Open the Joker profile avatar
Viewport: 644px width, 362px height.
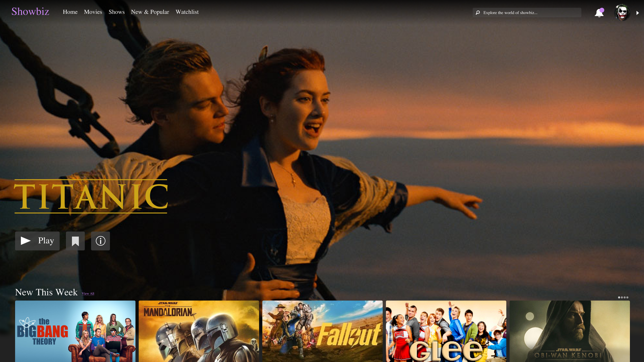tap(622, 12)
